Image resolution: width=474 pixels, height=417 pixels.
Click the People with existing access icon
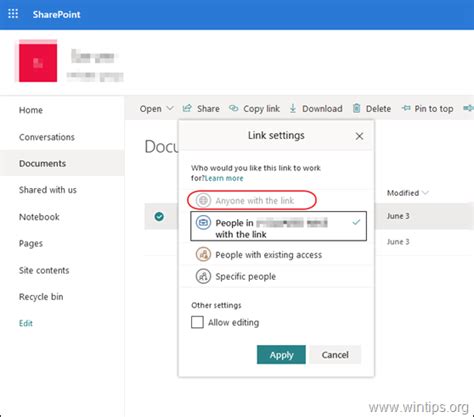click(203, 254)
